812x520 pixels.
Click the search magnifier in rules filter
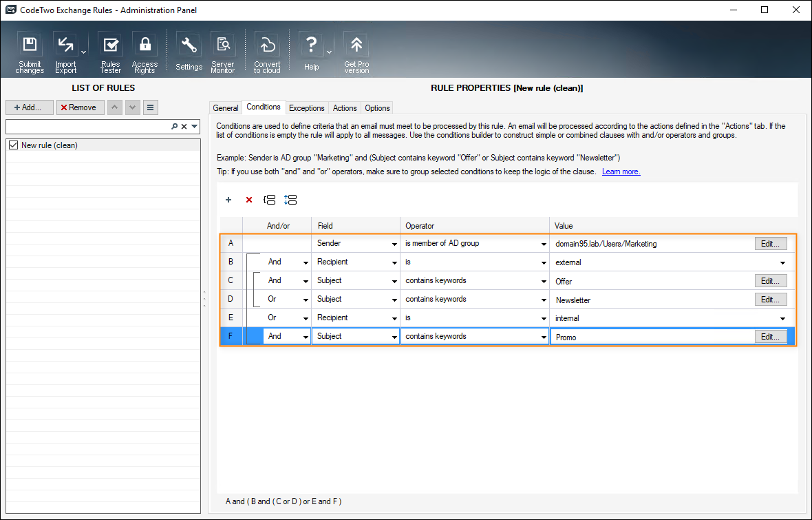(175, 127)
